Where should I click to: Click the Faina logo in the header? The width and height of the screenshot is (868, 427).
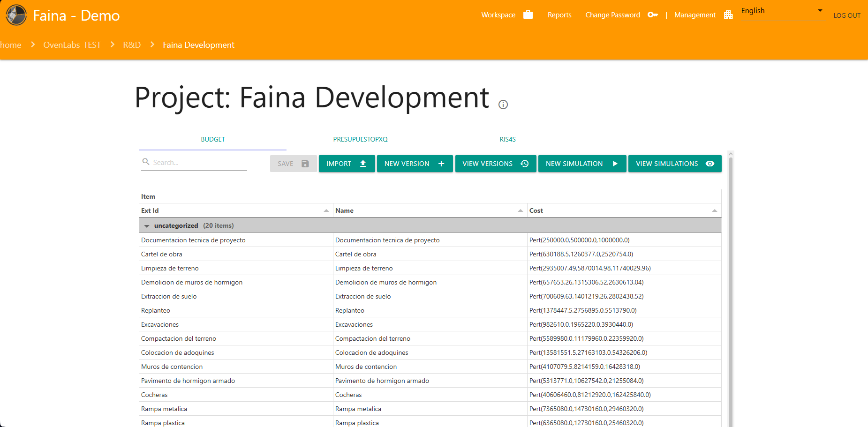click(15, 15)
